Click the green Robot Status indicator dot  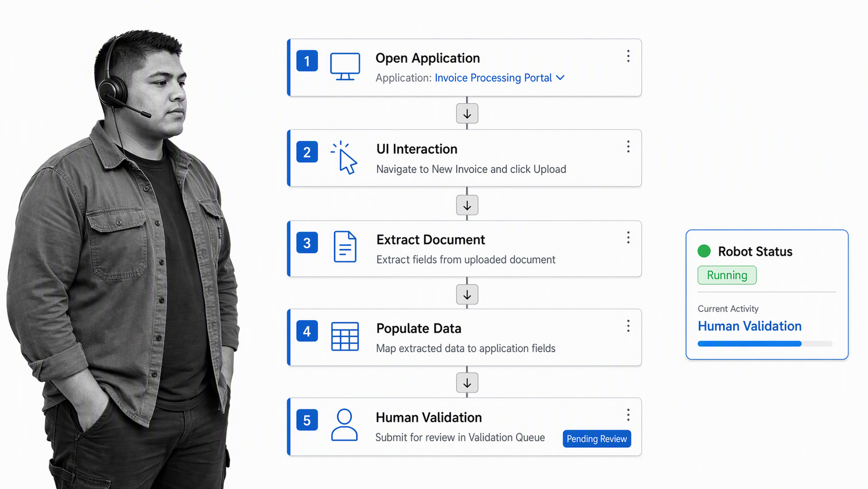point(704,251)
